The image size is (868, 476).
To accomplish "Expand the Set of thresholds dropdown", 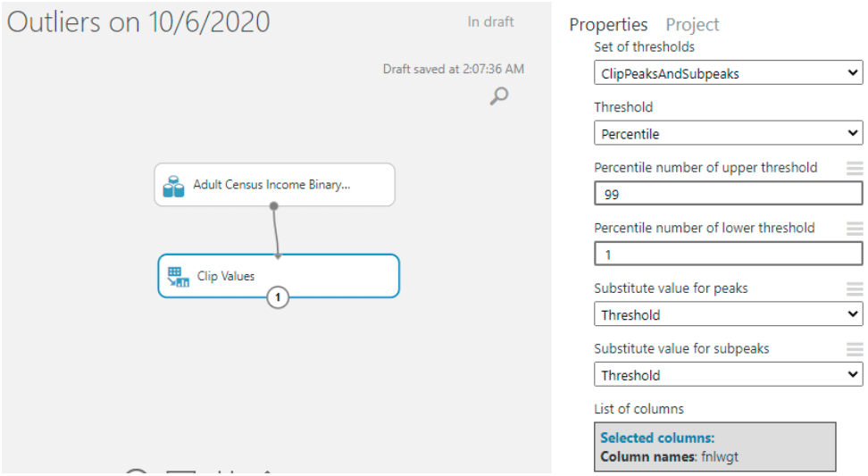I will tap(728, 73).
